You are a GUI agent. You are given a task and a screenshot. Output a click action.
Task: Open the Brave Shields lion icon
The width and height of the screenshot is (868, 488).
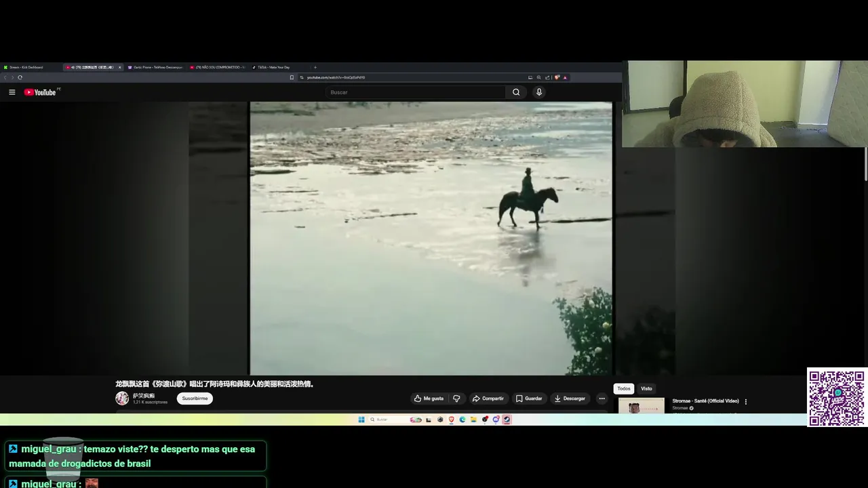pos(557,77)
